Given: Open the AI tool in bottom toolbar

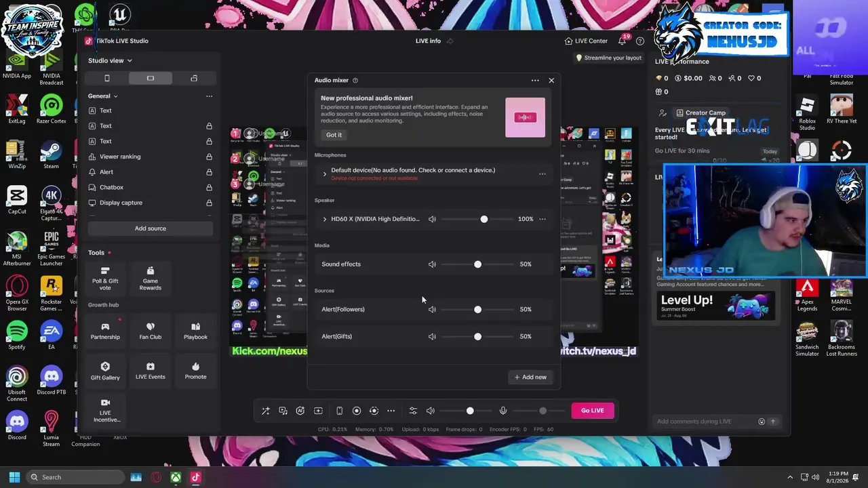Looking at the screenshot, I should pos(300,411).
